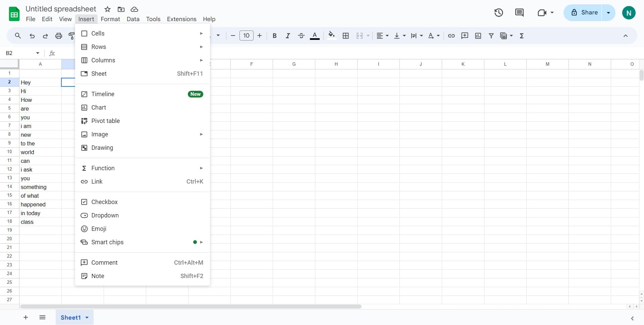Open version history clock icon
The height and width of the screenshot is (325, 644).
point(498,13)
